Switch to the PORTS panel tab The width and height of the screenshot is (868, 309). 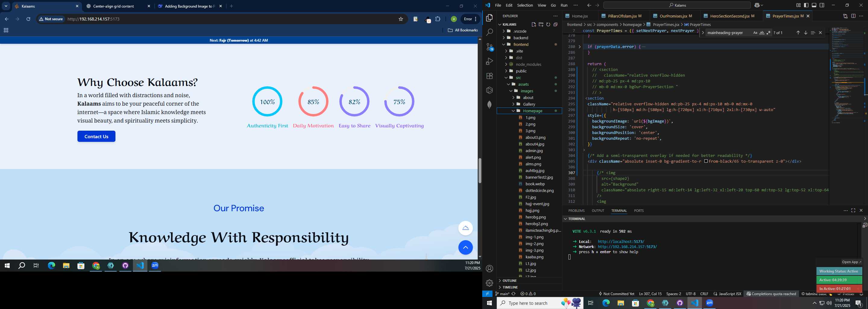pos(639,211)
